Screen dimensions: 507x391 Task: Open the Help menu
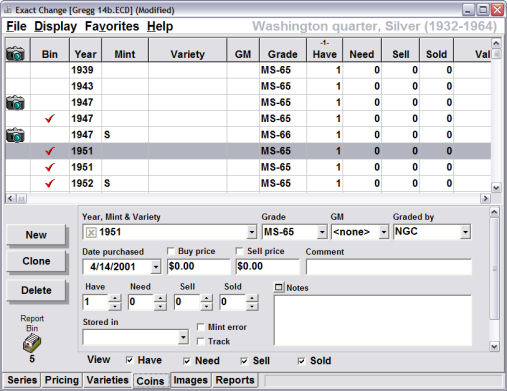160,26
